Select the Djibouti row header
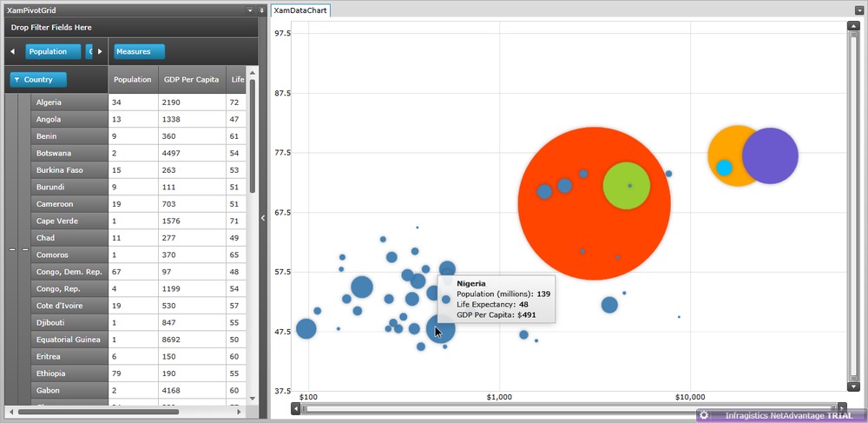This screenshot has height=423, width=868. pos(69,323)
